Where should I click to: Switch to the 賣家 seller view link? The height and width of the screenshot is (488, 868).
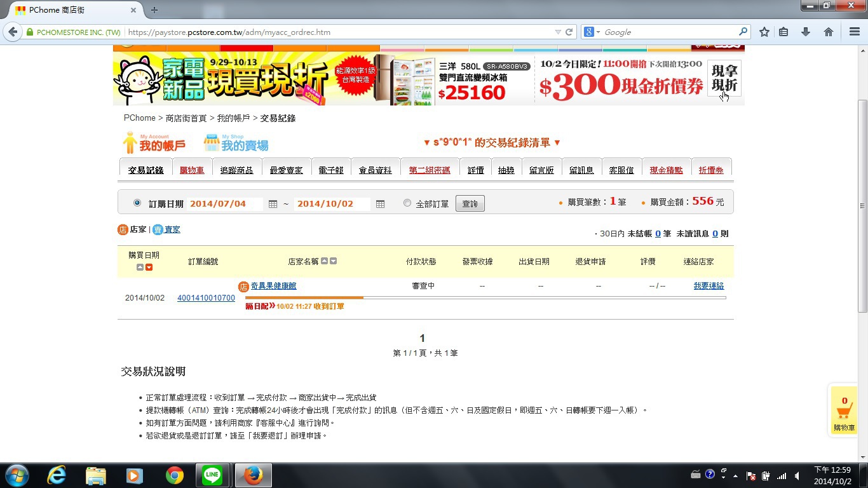(x=172, y=229)
